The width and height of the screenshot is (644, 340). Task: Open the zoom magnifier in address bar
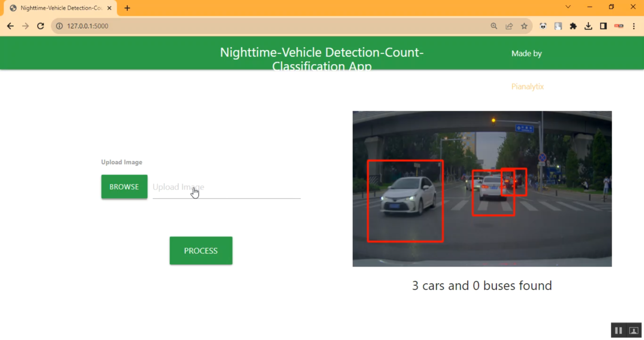494,26
